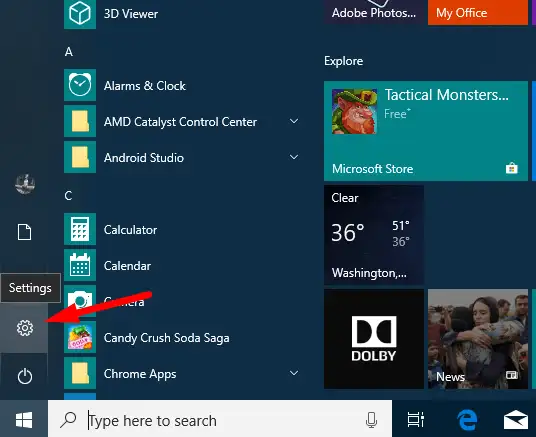Image resolution: width=536 pixels, height=437 pixels.
Task: Click the user account avatar
Action: pos(25,184)
